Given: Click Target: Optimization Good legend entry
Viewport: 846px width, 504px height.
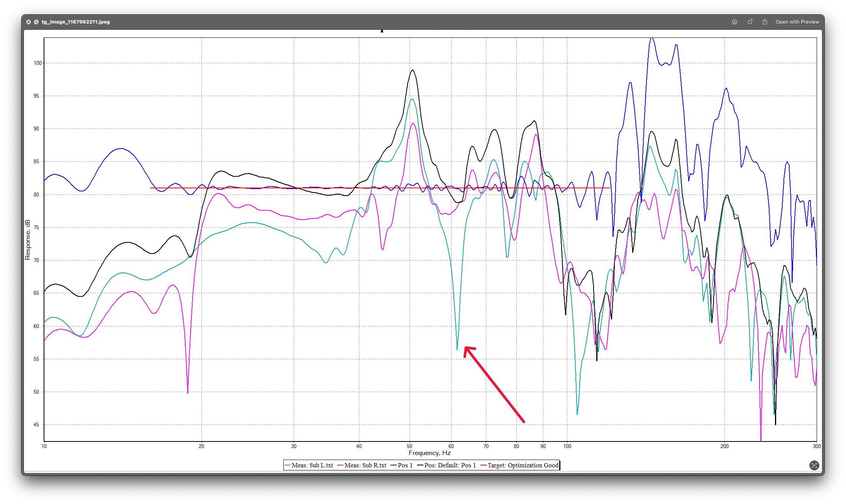Looking at the screenshot, I should click(523, 465).
